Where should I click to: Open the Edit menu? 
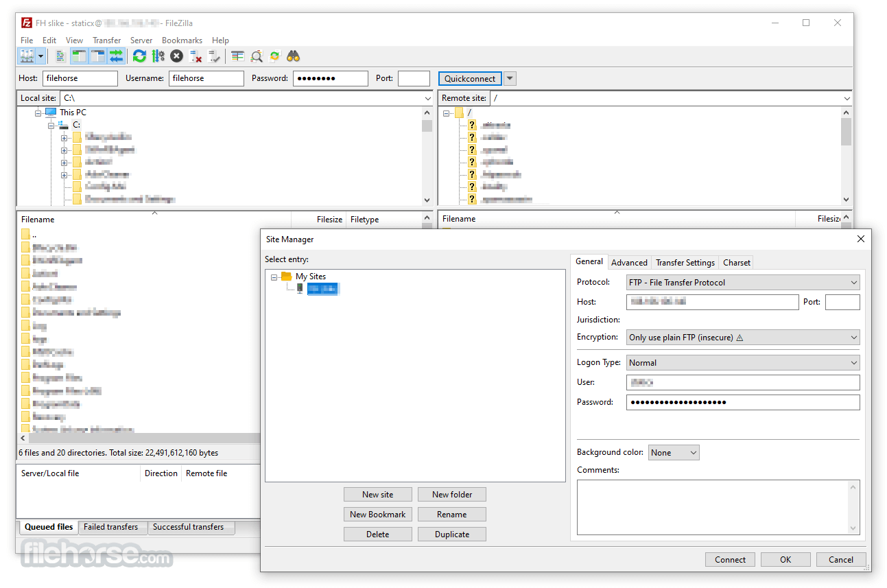[49, 40]
